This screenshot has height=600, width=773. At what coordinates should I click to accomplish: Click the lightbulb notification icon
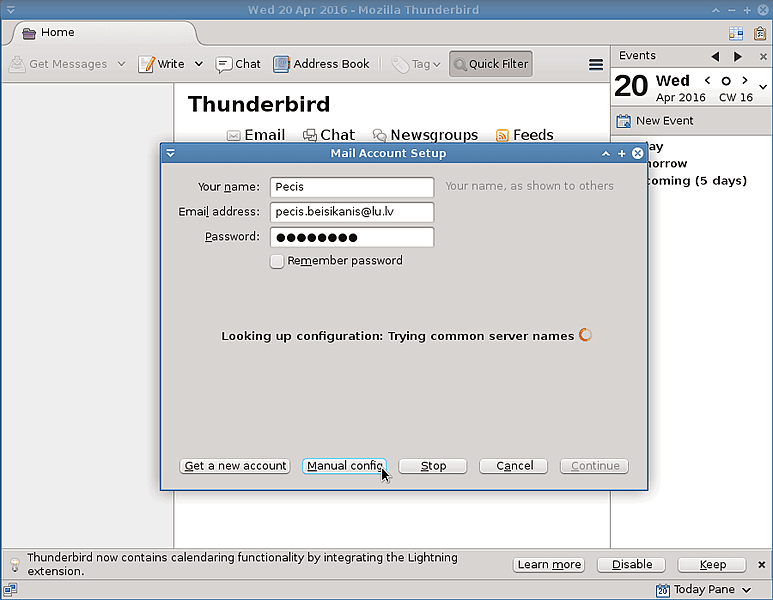coord(15,565)
